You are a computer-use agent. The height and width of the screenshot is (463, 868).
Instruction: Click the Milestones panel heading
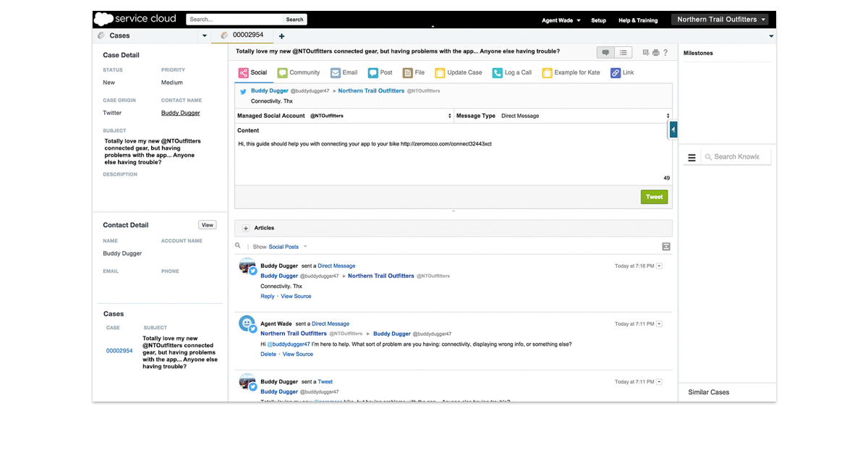698,53
